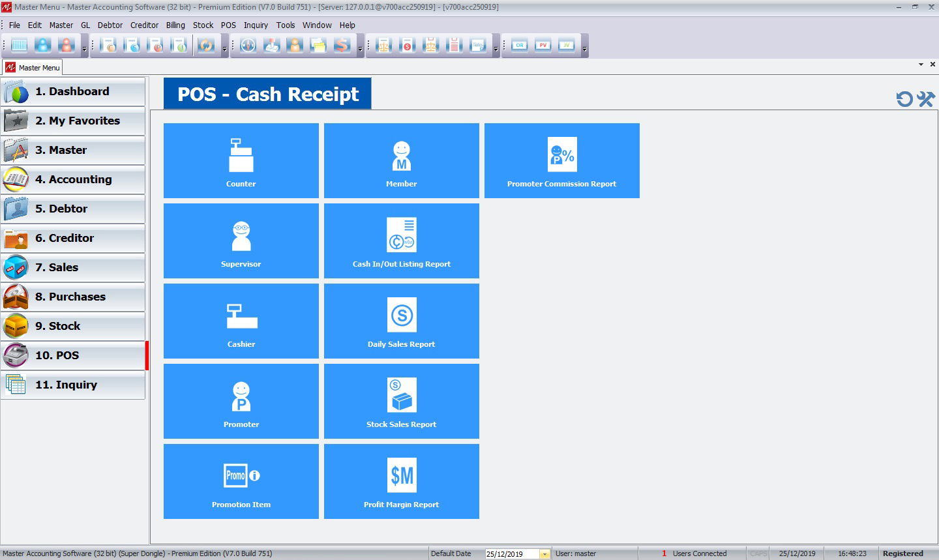
Task: Click the OR toolbar button
Action: click(x=520, y=46)
